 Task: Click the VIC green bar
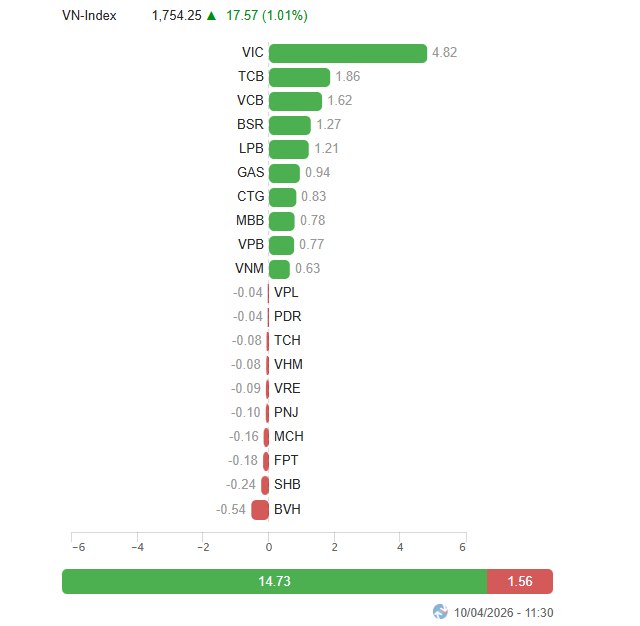click(348, 53)
